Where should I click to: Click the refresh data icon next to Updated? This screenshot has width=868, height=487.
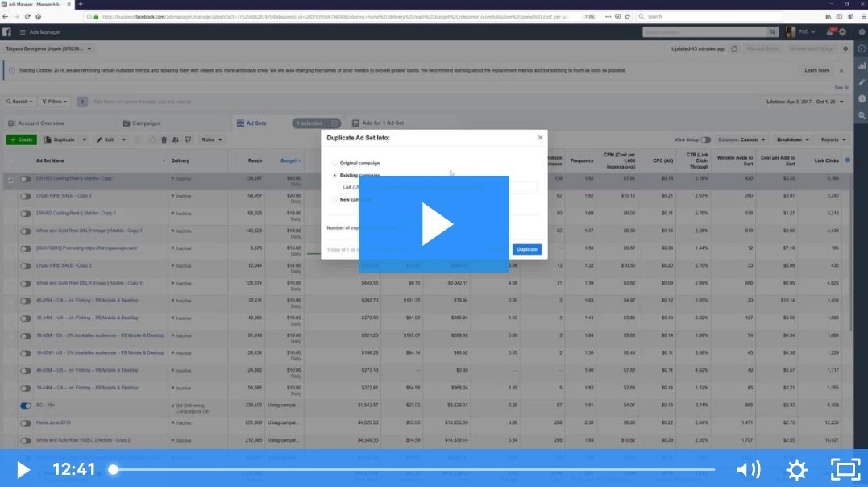pos(734,48)
